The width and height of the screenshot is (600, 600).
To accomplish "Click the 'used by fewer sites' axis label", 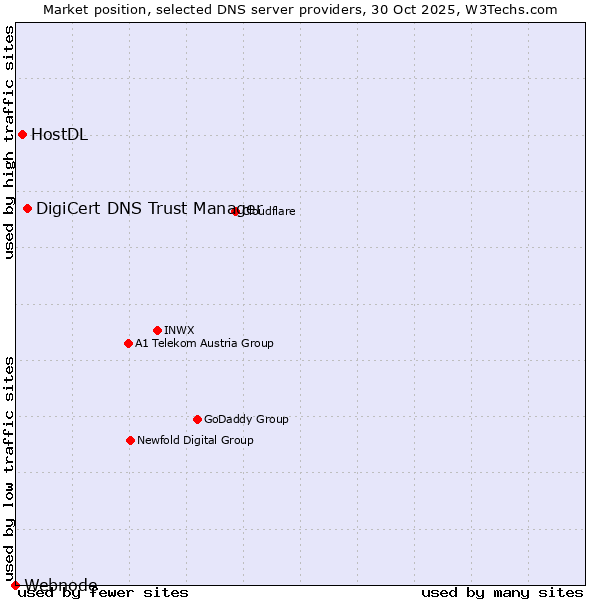I will point(103,593).
